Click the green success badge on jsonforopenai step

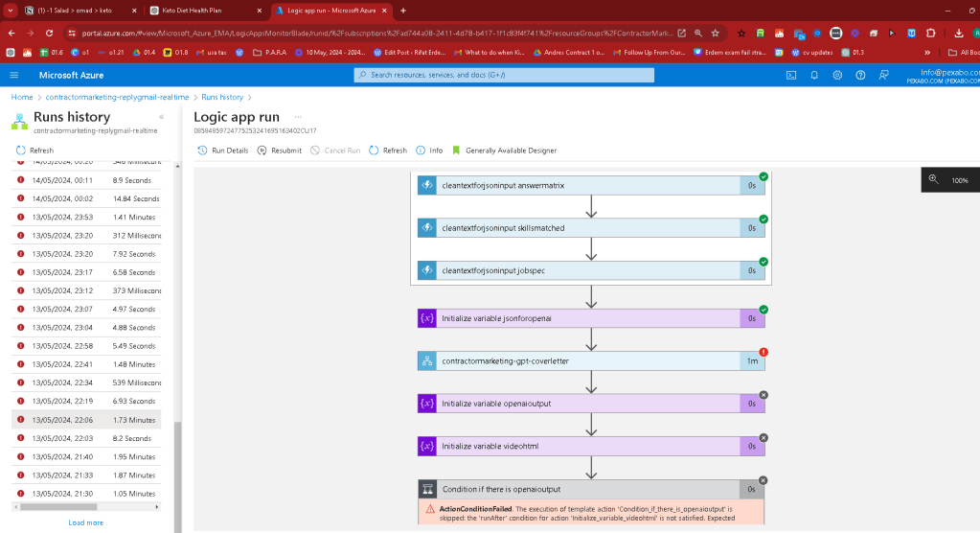763,310
